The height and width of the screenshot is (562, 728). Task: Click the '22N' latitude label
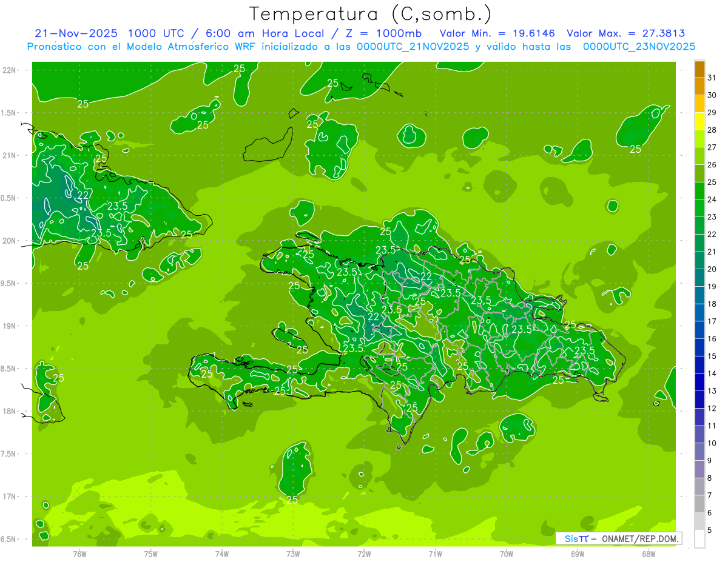tap(8, 70)
